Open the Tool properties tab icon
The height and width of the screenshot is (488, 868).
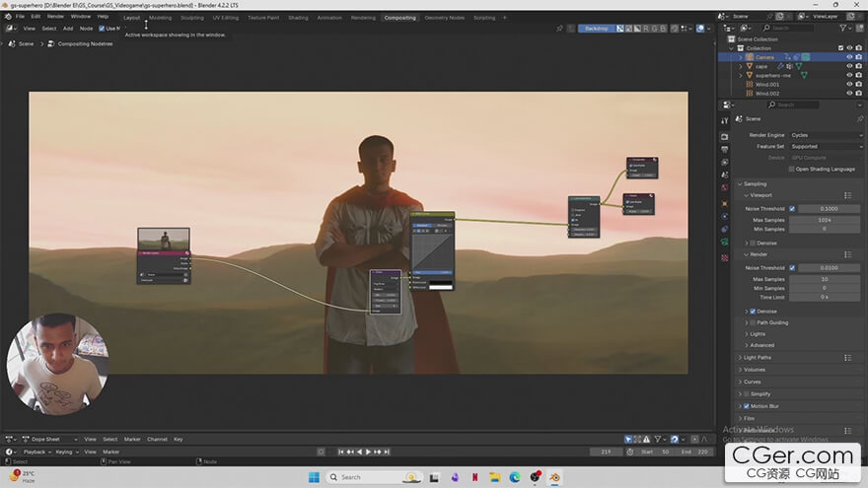[725, 120]
